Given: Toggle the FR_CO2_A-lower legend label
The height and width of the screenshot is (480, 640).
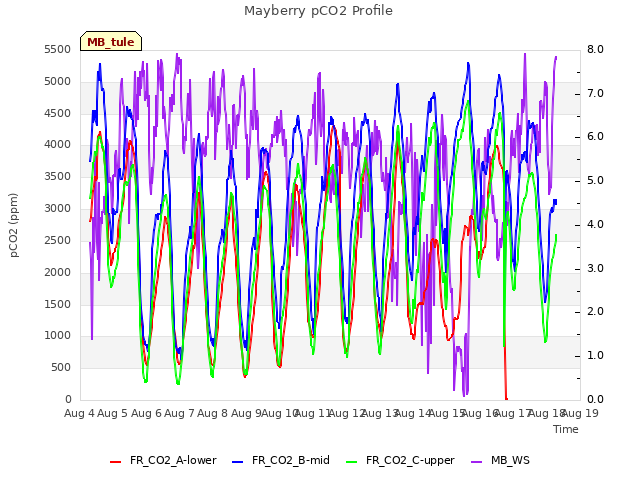Looking at the screenshot, I should (173, 460).
